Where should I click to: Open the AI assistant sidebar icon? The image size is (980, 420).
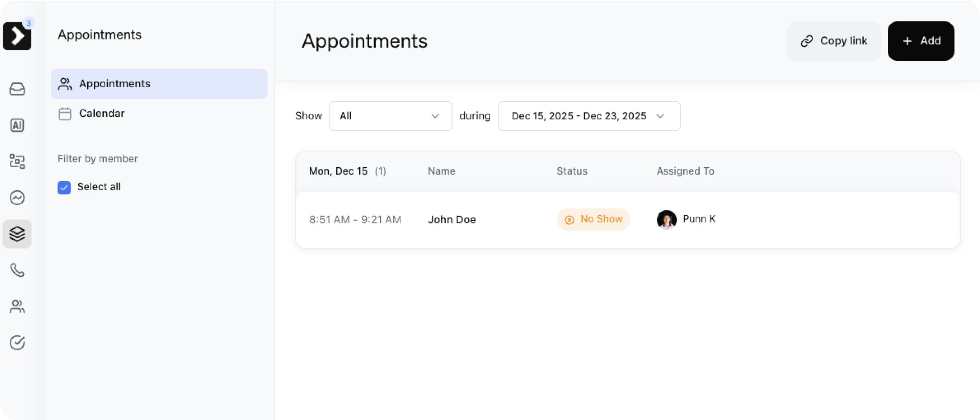(17, 125)
